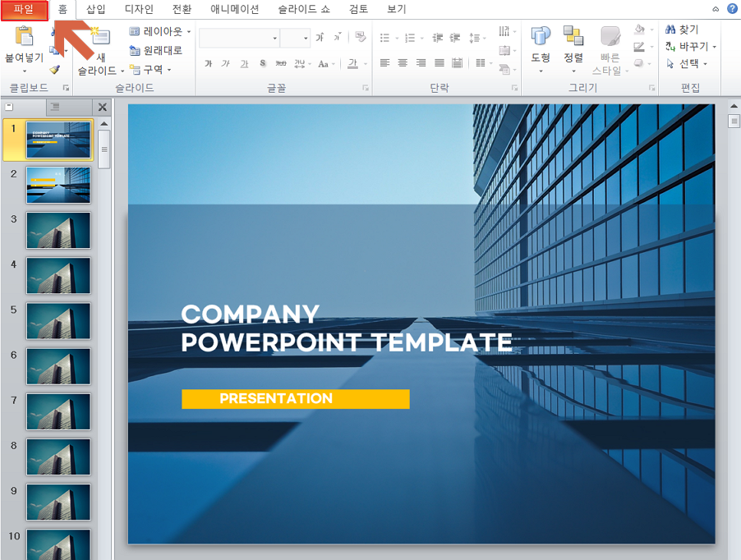Switch to the View (보기) tab

click(x=397, y=9)
